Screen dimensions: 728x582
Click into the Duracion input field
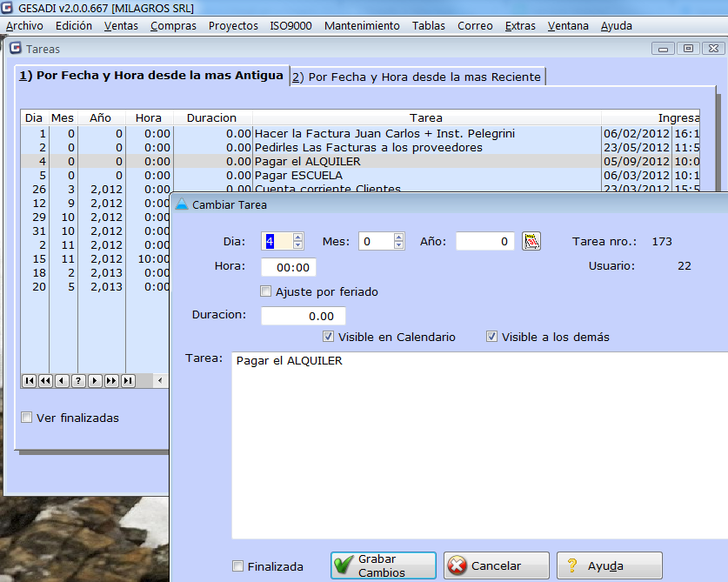click(x=304, y=316)
